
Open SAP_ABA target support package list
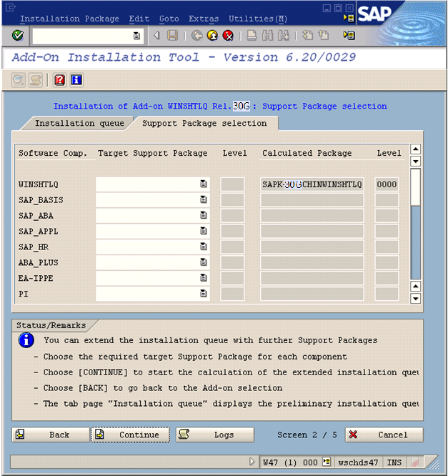[x=204, y=215]
